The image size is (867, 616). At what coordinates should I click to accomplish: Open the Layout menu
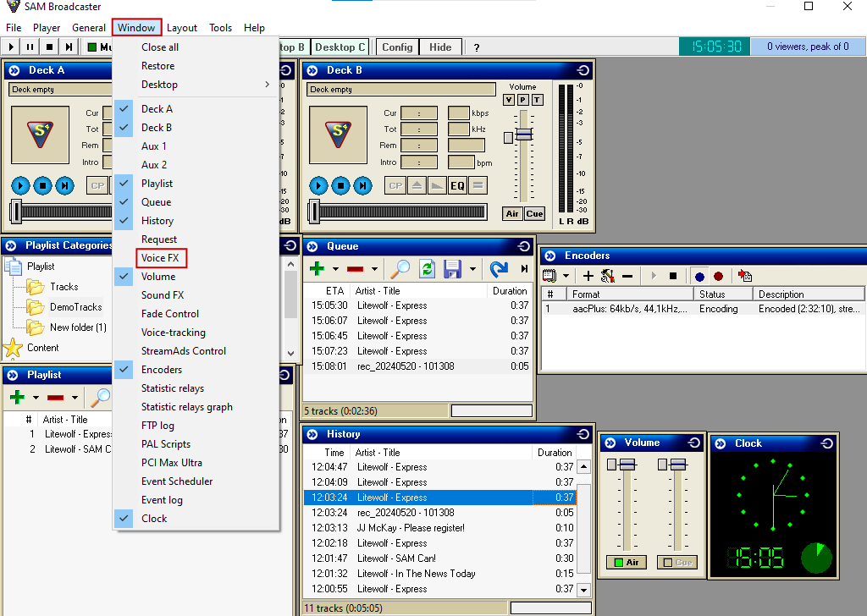coord(182,28)
